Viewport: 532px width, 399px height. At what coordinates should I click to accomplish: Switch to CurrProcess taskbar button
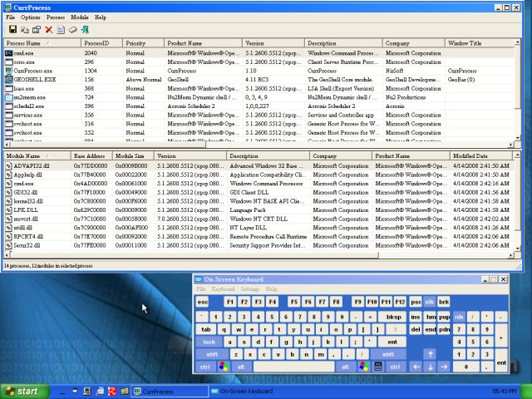click(x=170, y=392)
